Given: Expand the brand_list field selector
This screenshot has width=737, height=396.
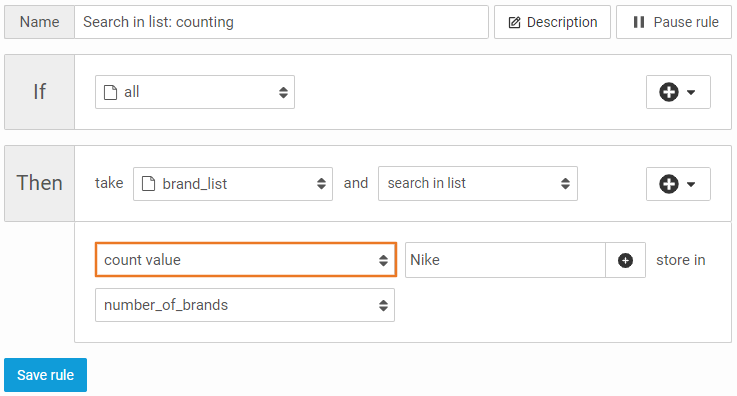Looking at the screenshot, I should pos(233,184).
